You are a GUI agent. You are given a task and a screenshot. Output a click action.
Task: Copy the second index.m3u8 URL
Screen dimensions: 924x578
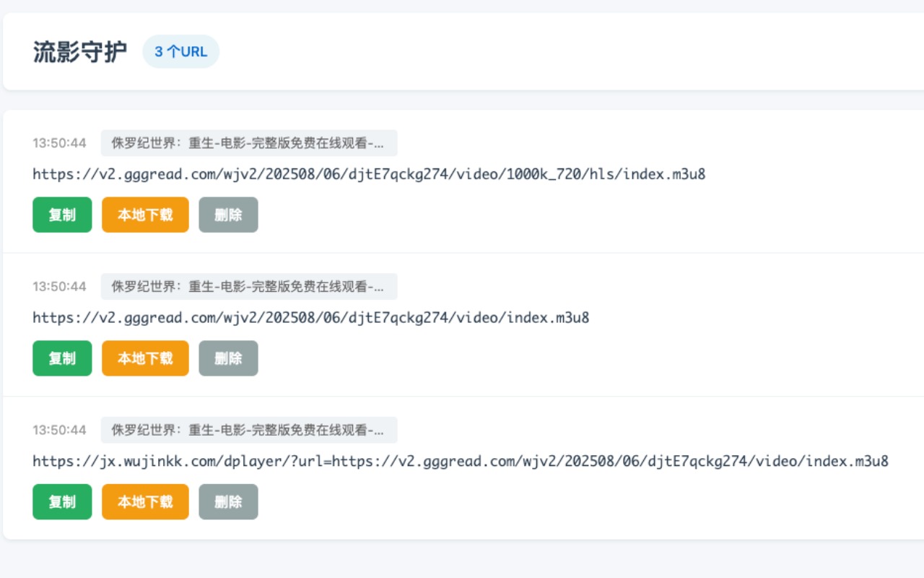62,358
